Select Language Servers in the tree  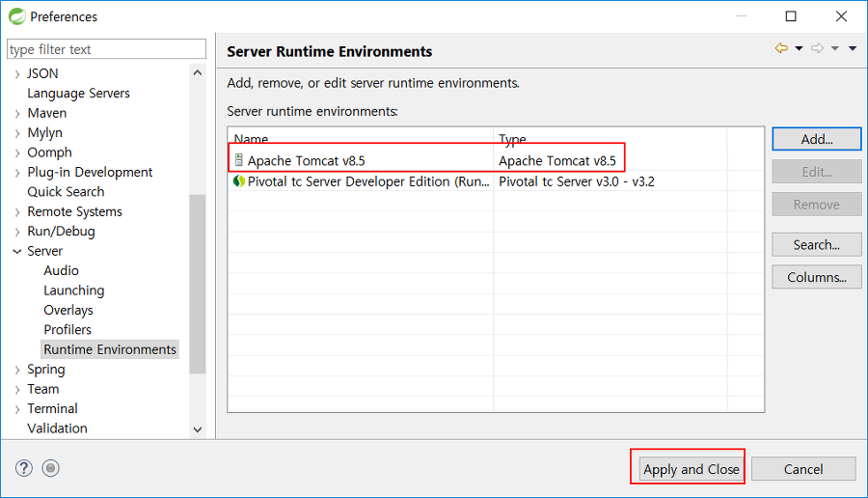coord(79,93)
